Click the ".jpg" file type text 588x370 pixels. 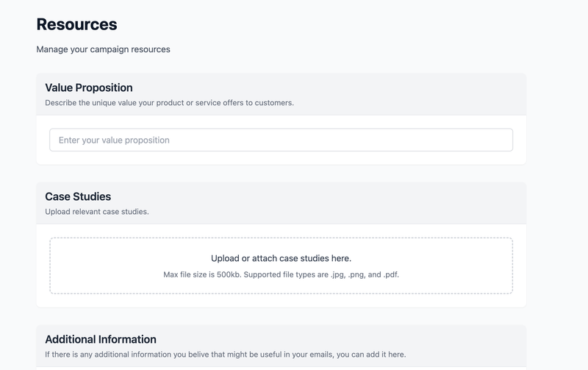334,274
